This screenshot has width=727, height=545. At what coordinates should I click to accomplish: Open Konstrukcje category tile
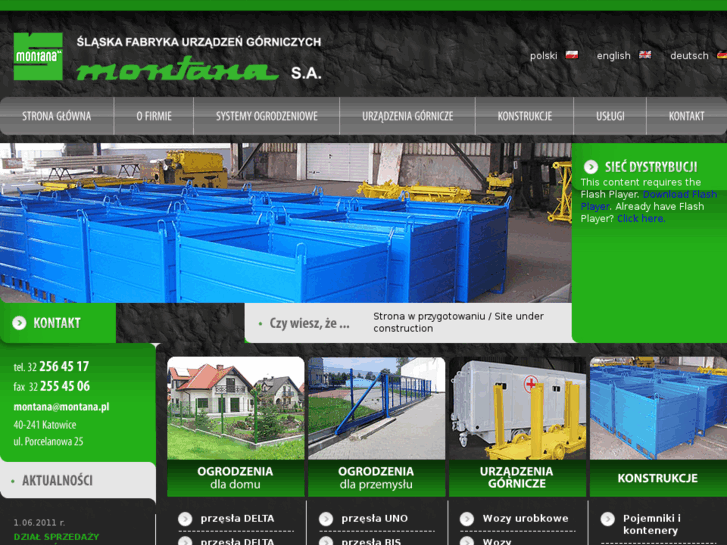coord(658,478)
